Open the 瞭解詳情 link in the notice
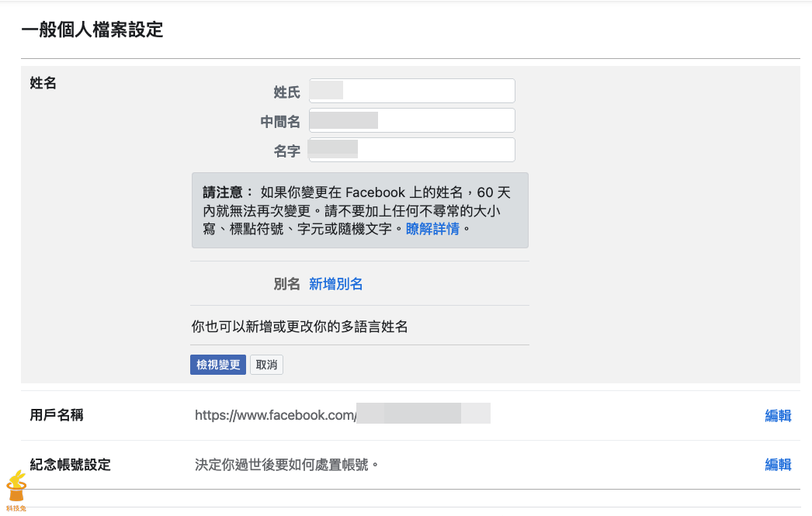Viewport: 812px width, 516px height. 432,229
